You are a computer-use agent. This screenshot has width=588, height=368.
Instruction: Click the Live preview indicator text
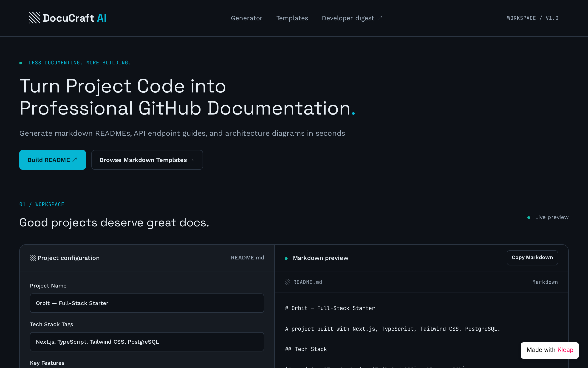pyautogui.click(x=552, y=217)
